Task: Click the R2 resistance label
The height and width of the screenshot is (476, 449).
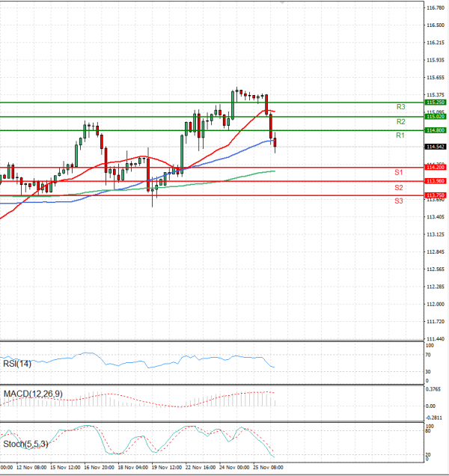Action: (x=400, y=122)
